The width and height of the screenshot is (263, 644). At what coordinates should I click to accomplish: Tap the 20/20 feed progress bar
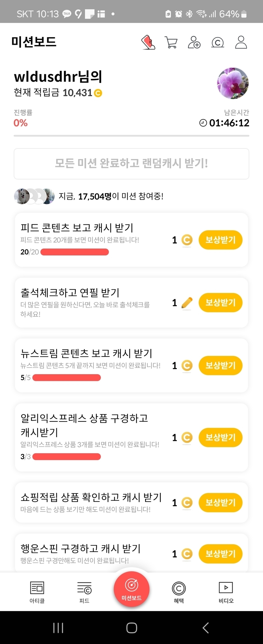pos(75,252)
